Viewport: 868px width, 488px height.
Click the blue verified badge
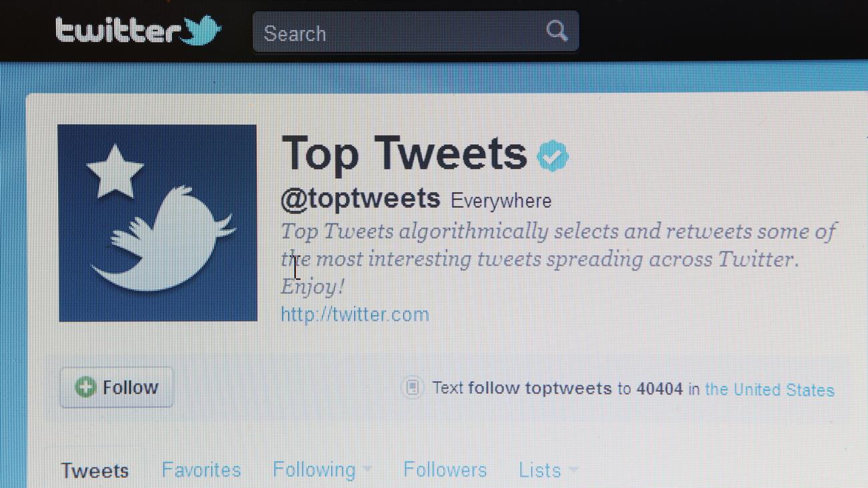pos(553,156)
